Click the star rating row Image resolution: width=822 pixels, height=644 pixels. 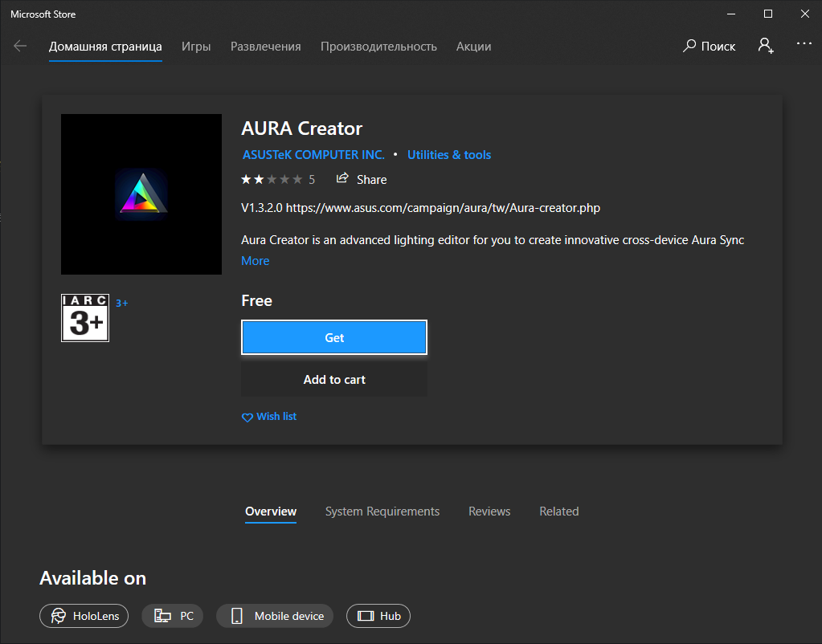(x=272, y=180)
